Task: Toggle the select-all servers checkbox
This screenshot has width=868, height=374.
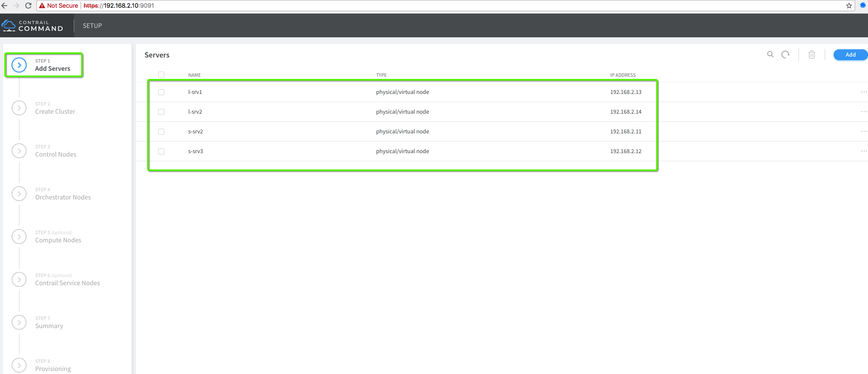Action: coord(161,75)
